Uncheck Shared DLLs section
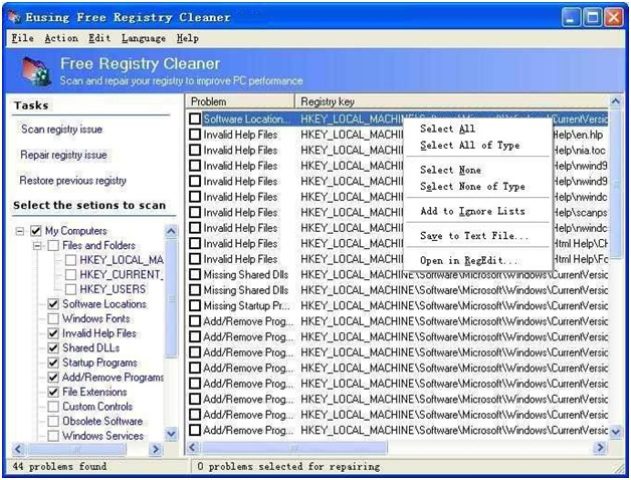The image size is (631, 480). coord(53,348)
